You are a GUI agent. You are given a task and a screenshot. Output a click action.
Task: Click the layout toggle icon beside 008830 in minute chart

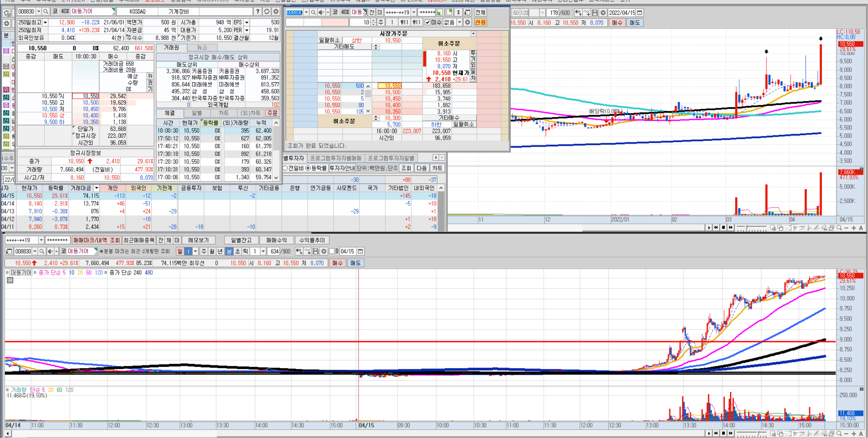point(9,251)
